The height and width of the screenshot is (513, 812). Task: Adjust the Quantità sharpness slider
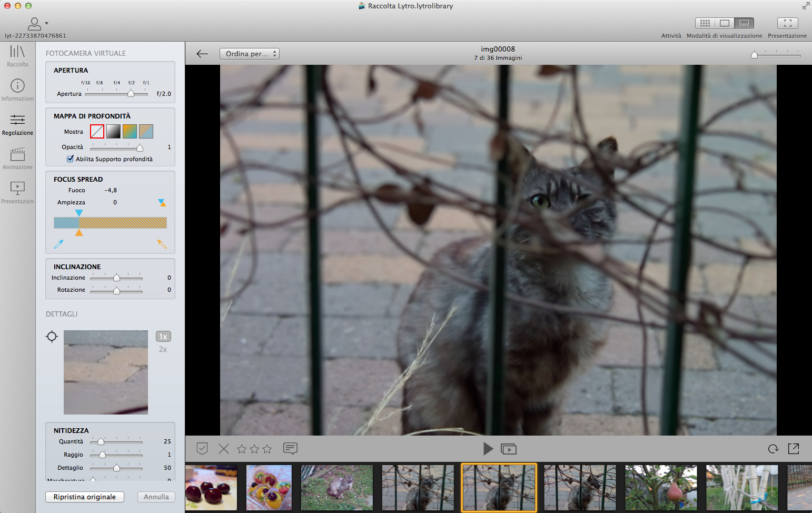click(101, 441)
